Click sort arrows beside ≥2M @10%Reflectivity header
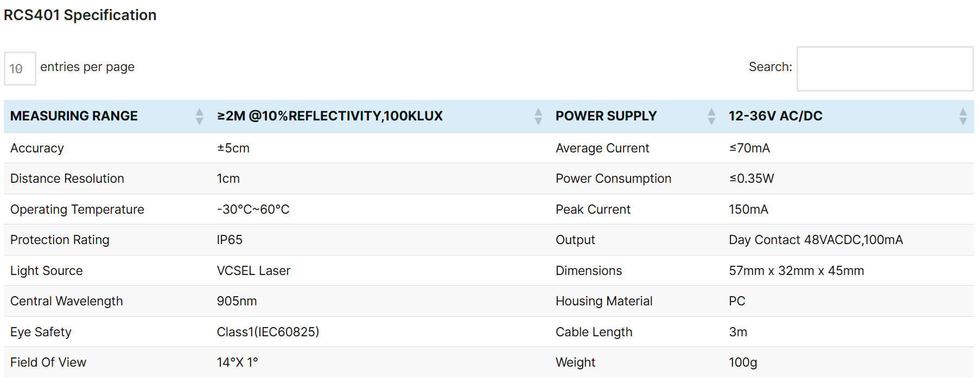980x384 pixels. click(x=538, y=116)
